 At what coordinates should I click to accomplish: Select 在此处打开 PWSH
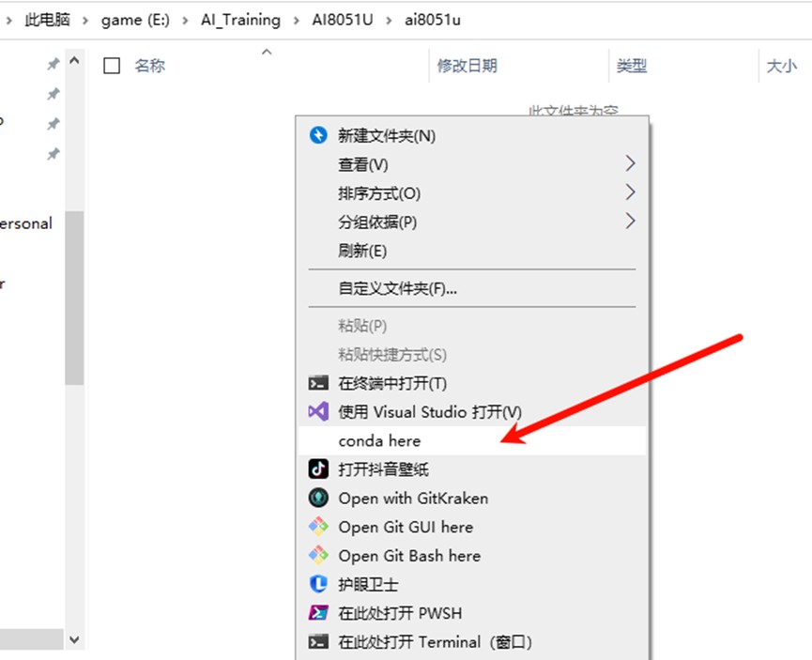tap(472, 613)
